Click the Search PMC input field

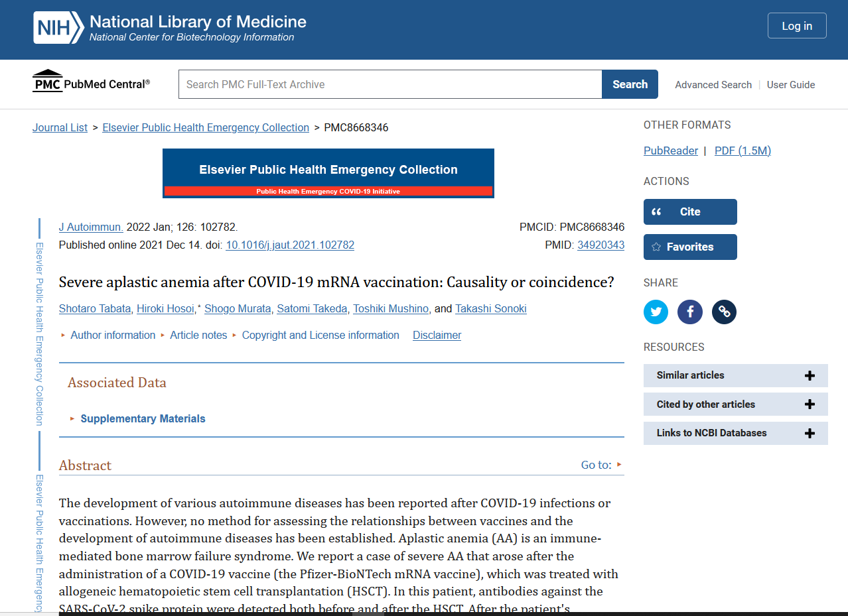[x=389, y=84]
